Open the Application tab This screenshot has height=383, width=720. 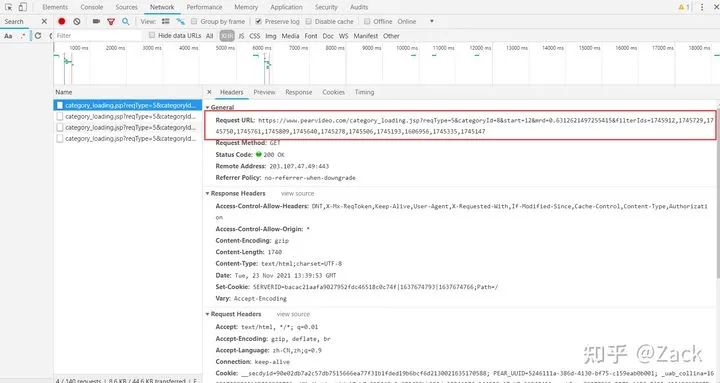point(287,7)
